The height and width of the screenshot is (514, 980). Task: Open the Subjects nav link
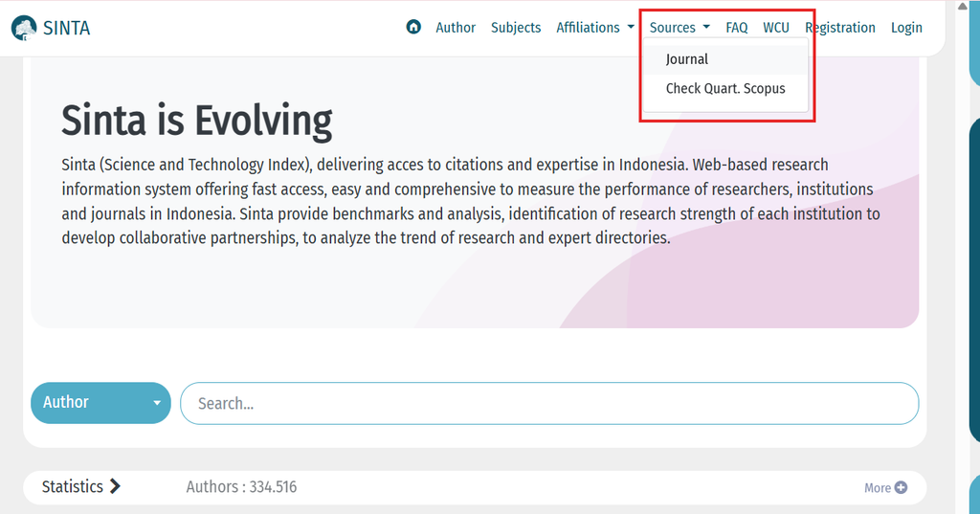pyautogui.click(x=516, y=28)
